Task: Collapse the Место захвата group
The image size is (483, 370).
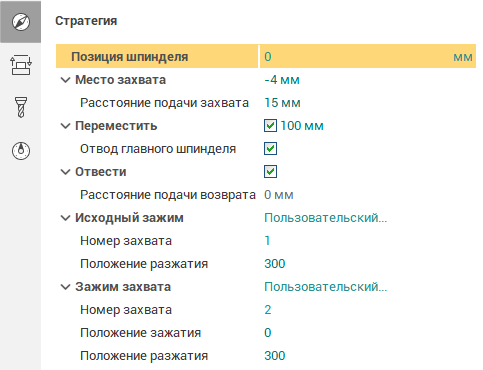Action: pyautogui.click(x=65, y=80)
